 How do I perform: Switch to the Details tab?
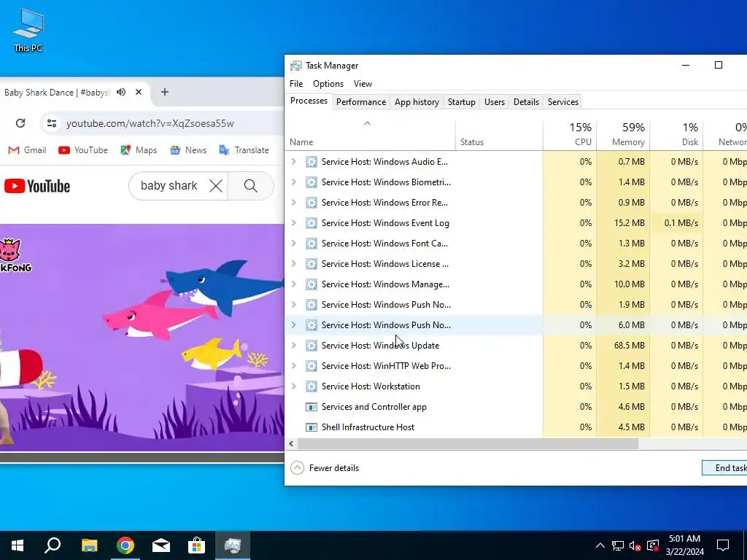click(x=526, y=102)
